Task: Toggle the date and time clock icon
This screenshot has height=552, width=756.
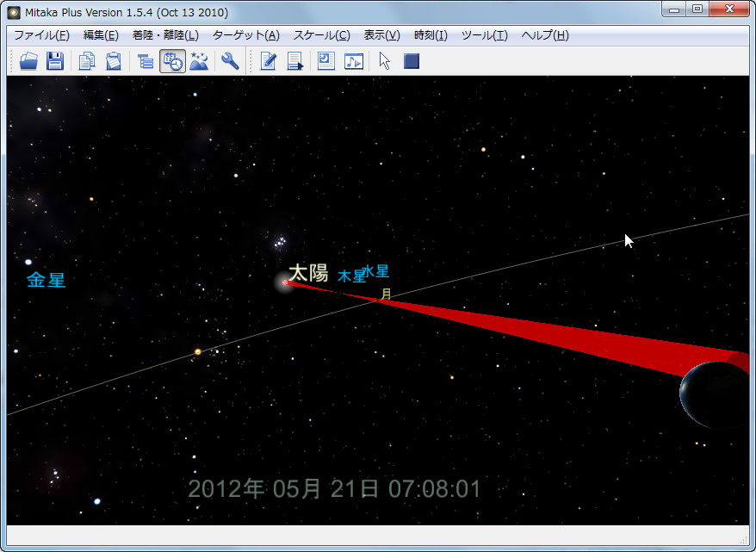Action: (x=172, y=61)
